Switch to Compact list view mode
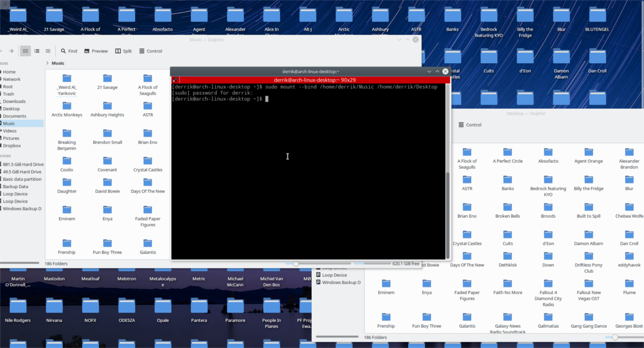 37,51
